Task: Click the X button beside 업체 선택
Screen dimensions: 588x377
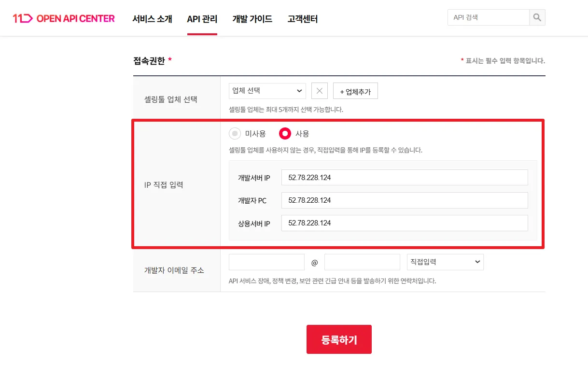Action: 320,91
